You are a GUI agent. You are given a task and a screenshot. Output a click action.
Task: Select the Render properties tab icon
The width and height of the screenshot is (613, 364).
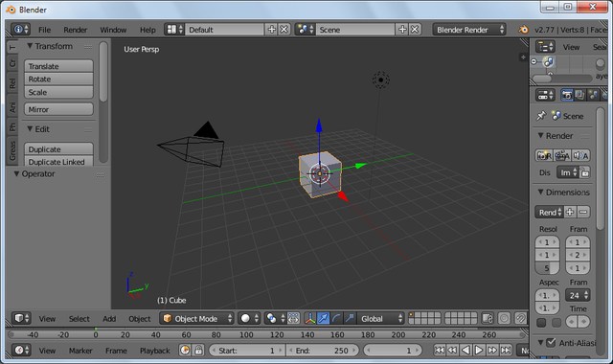coord(566,95)
